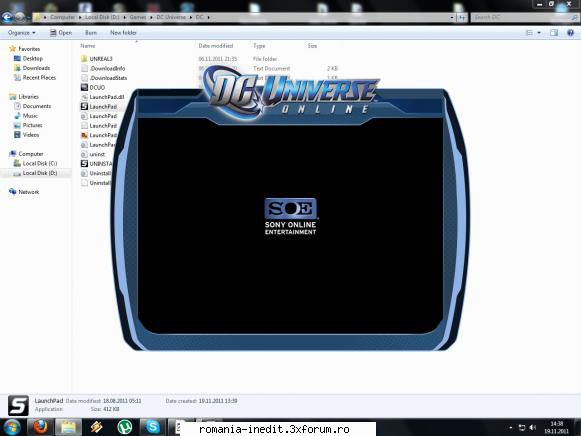Select Network in the navigation pane
Viewport: 581px width, 436px height.
pos(24,192)
